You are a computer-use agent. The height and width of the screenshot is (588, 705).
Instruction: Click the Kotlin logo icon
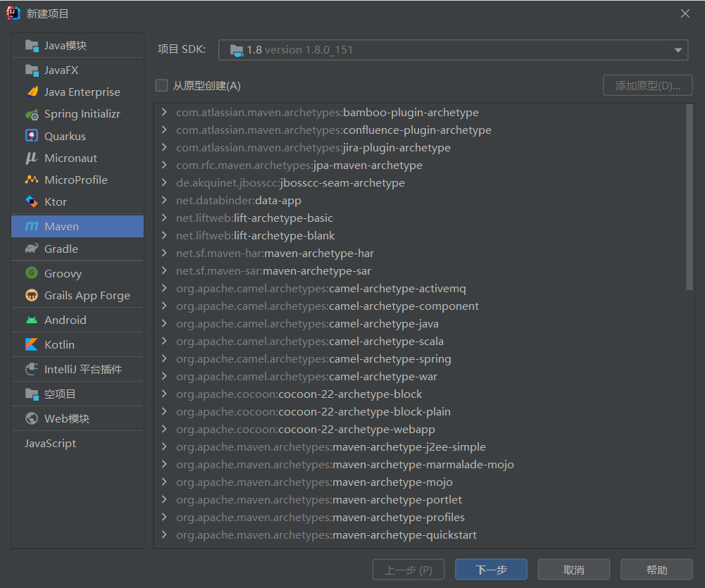(32, 344)
